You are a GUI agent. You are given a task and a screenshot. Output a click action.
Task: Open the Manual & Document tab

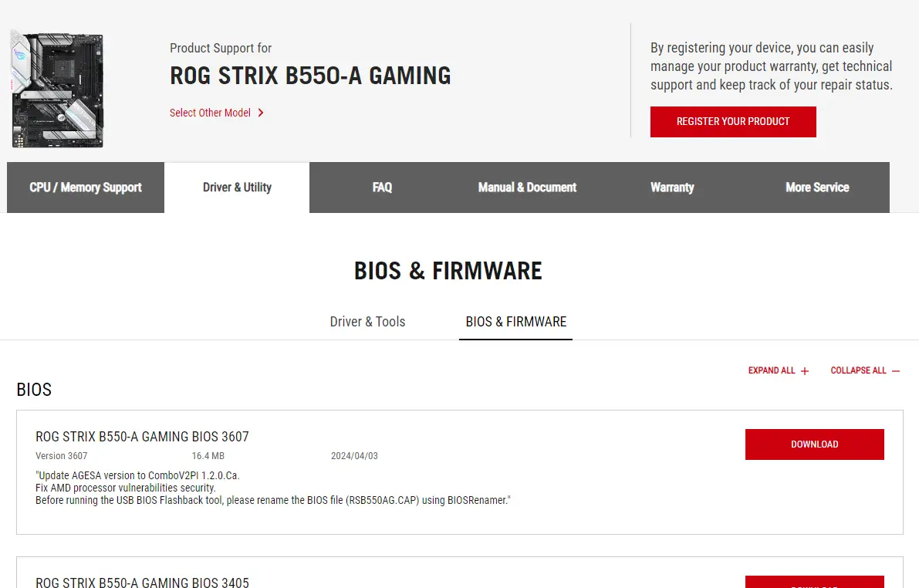tap(527, 188)
